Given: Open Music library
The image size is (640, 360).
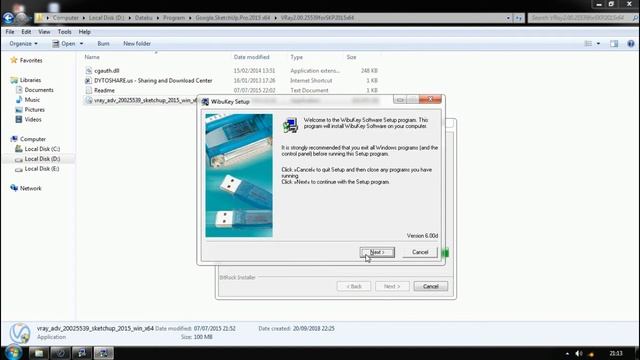Looking at the screenshot, I should click(32, 100).
